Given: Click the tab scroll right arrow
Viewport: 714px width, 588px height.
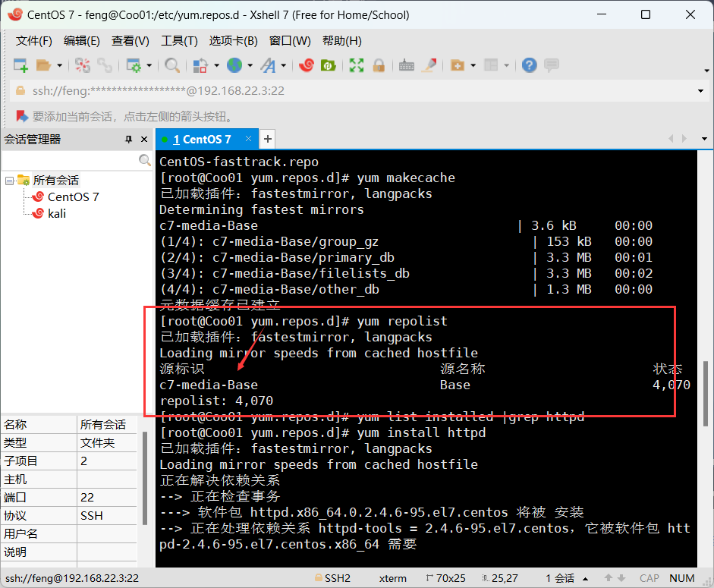Looking at the screenshot, I should [x=684, y=138].
